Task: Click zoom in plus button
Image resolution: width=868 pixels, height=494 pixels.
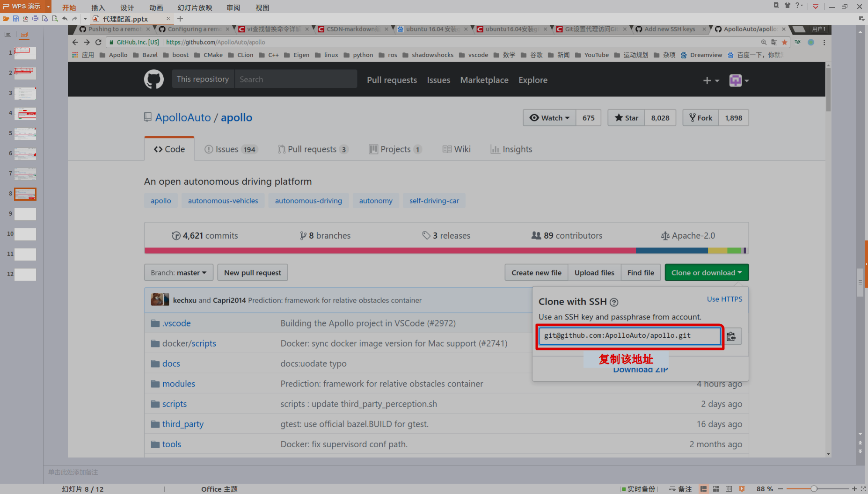Action: (854, 489)
